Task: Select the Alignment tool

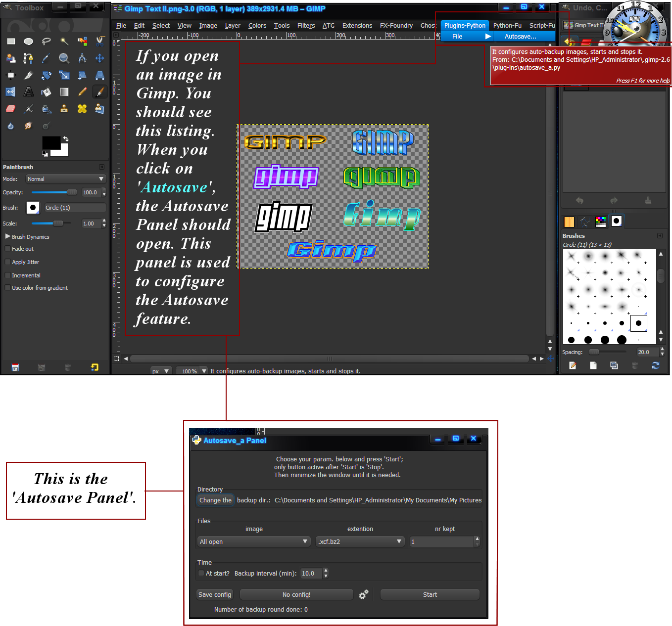Action: click(11, 75)
